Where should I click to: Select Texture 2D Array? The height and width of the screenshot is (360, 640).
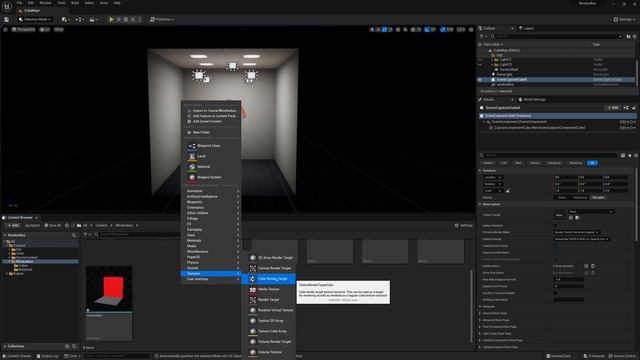[269, 321]
